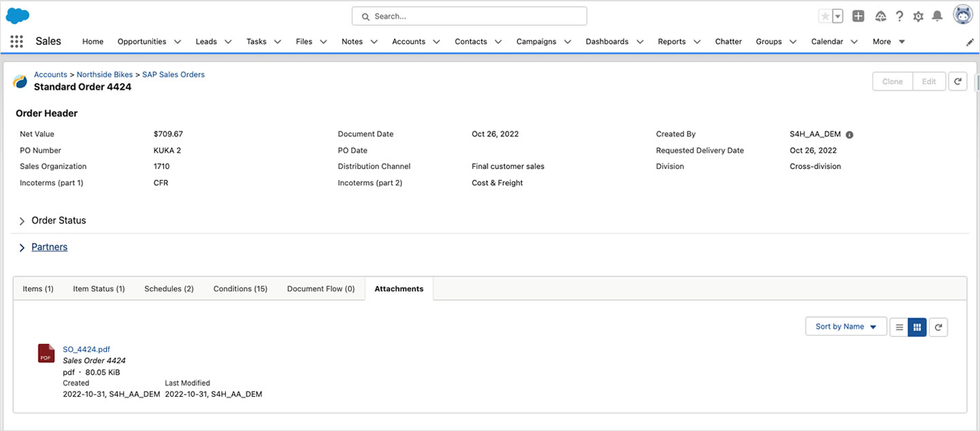Open the Document Flow (0) tab
The image size is (980, 431).
[x=321, y=289]
